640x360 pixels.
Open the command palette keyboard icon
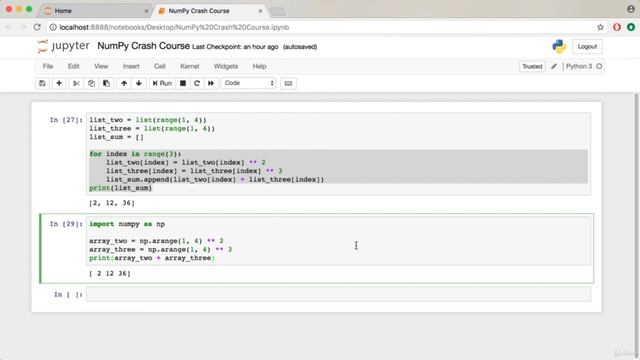[x=288, y=83]
